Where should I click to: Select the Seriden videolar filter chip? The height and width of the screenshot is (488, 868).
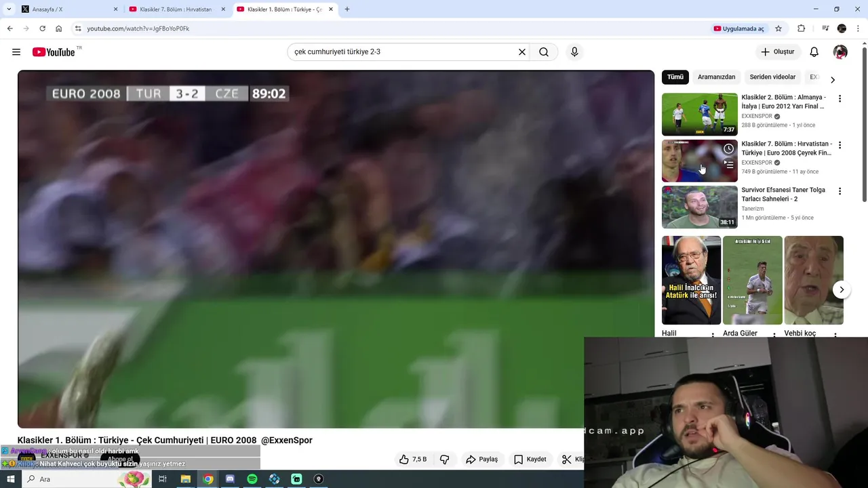(x=772, y=77)
